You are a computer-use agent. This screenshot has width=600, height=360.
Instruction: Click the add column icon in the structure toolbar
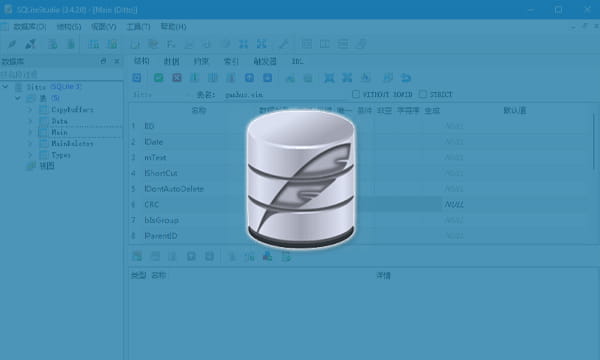pyautogui.click(x=195, y=78)
